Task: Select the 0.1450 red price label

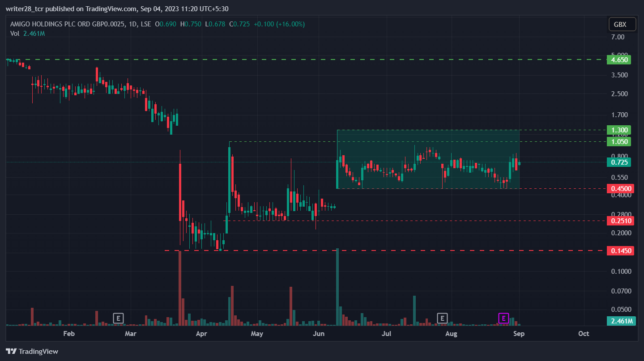Action: (620, 251)
